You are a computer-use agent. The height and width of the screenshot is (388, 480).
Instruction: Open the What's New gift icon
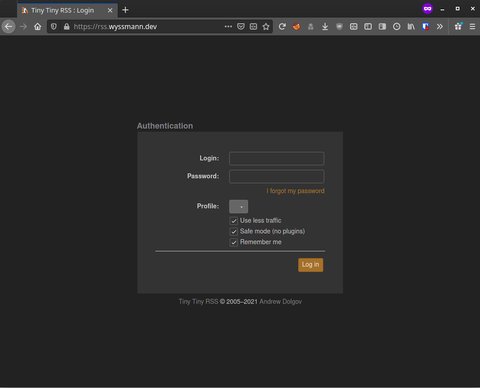tap(458, 26)
